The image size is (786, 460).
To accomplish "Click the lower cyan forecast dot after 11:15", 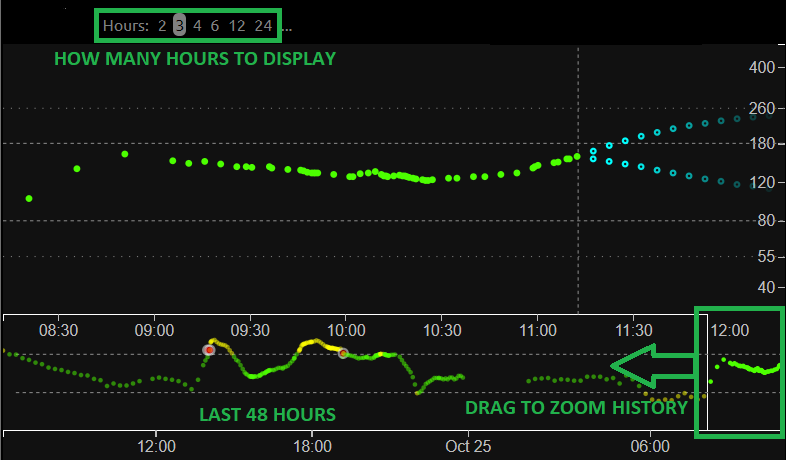I will (x=593, y=159).
